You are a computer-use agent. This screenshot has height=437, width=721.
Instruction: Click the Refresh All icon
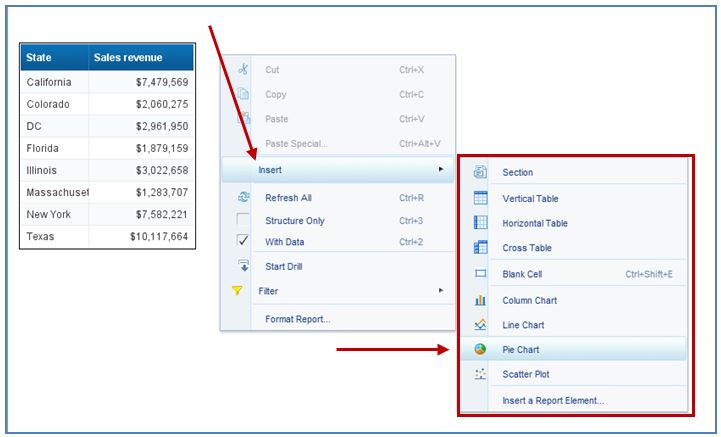pos(243,197)
